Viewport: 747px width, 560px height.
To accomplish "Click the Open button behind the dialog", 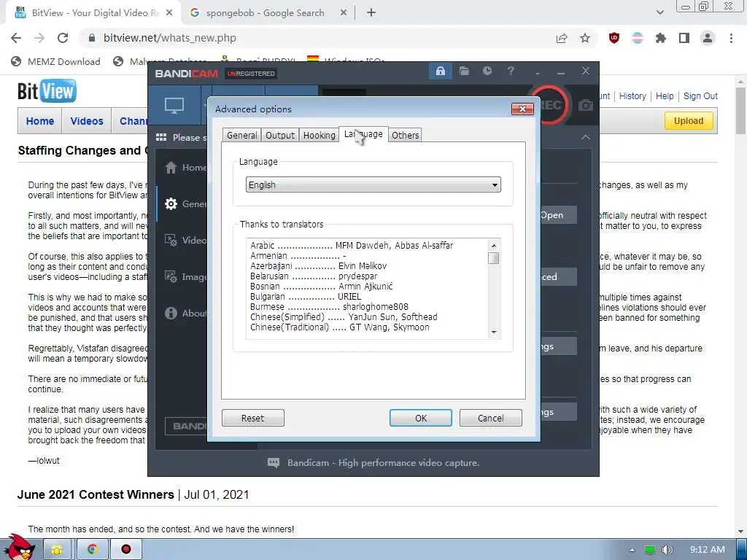I will tap(558, 215).
